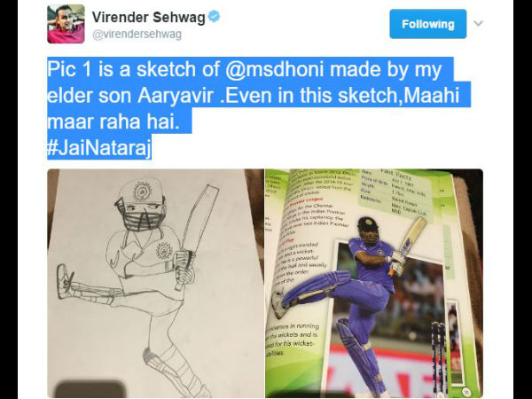
Task: Click the Virender Sehwag display name
Action: click(149, 18)
